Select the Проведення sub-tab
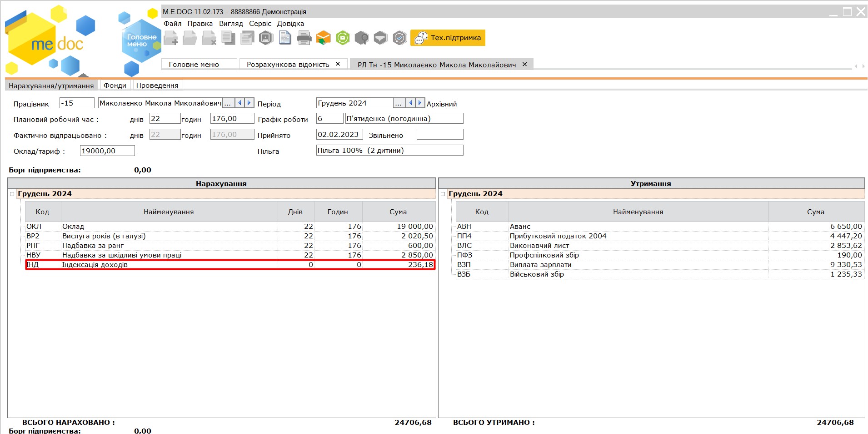Viewport: 868px width, 434px height. (x=157, y=86)
